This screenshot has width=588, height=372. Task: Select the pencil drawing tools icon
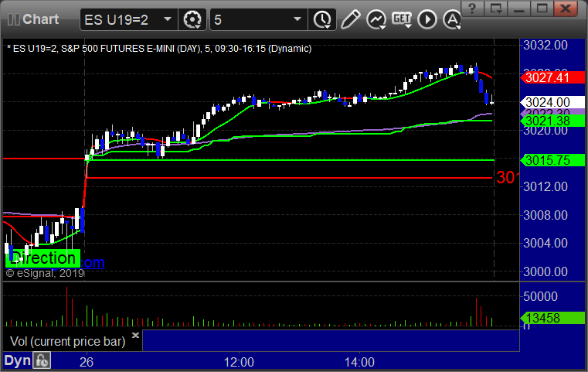351,19
